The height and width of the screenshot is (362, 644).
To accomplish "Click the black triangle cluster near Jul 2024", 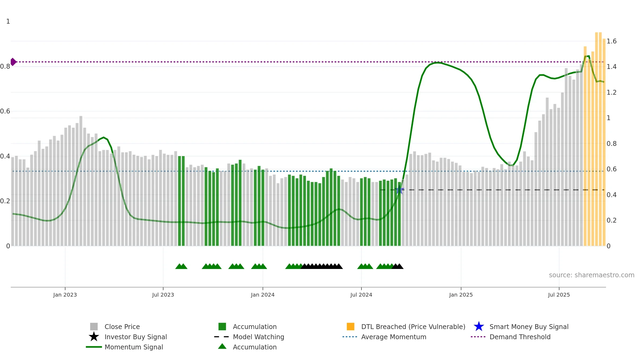I will pyautogui.click(x=322, y=266).
